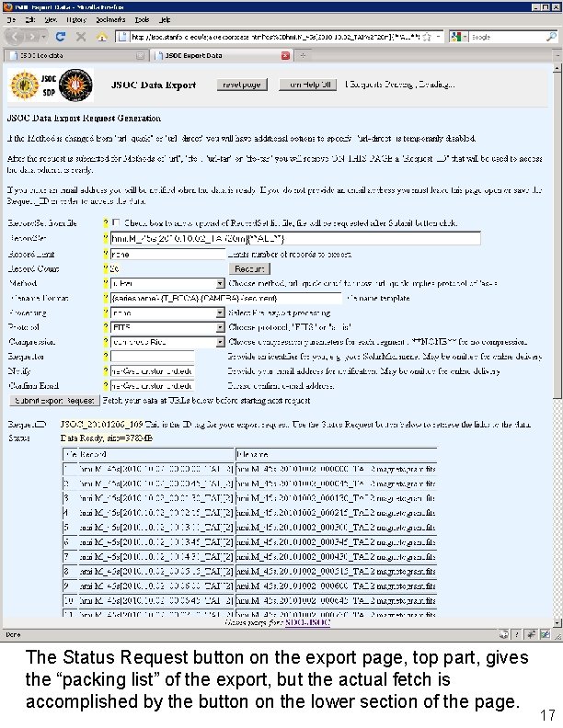Click the browser Forward arrow
563x728 pixels.
click(31, 37)
